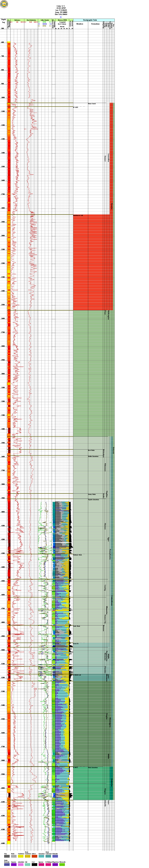Screen dimensions: 149x868
Task: Select the "Elev: (GL) 2060.0" text
Action: pos(61,15)
